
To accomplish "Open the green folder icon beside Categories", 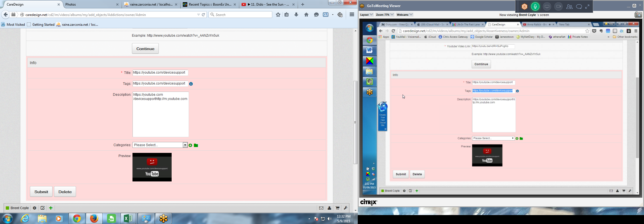I will point(196,145).
